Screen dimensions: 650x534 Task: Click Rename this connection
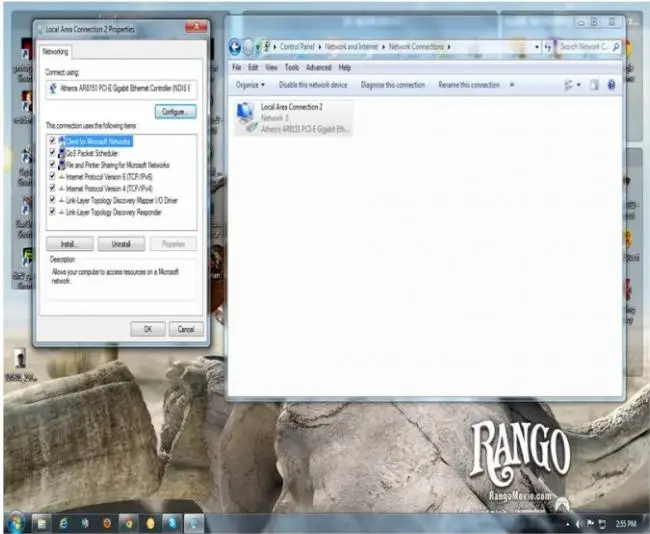coord(469,85)
